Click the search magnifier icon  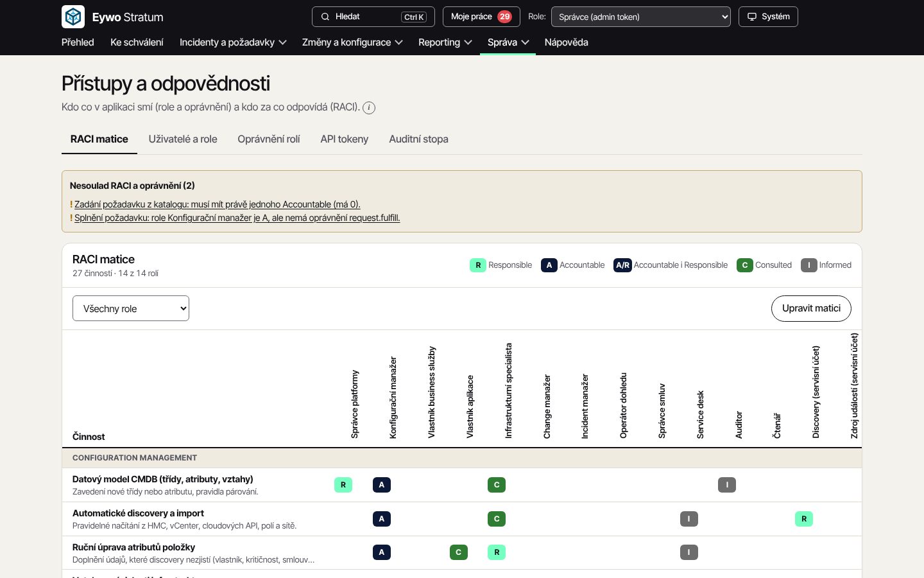click(325, 17)
